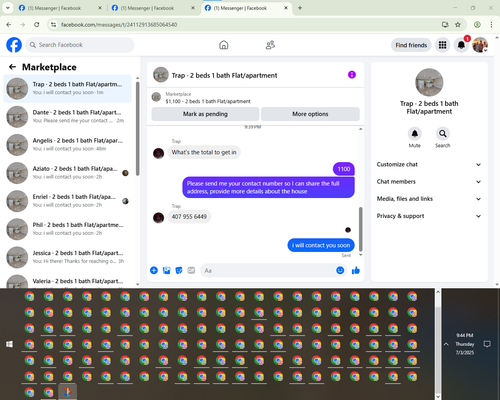
Task: Click the '407 955 6449' message
Action: coord(189,217)
